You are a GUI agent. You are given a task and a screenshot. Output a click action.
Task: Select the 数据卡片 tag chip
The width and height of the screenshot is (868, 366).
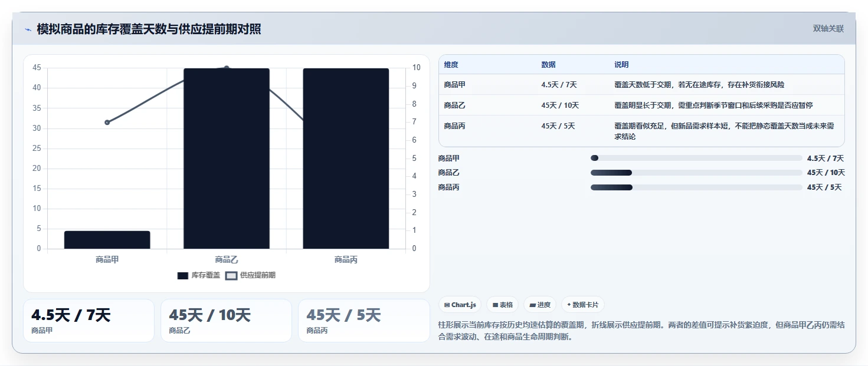(582, 305)
